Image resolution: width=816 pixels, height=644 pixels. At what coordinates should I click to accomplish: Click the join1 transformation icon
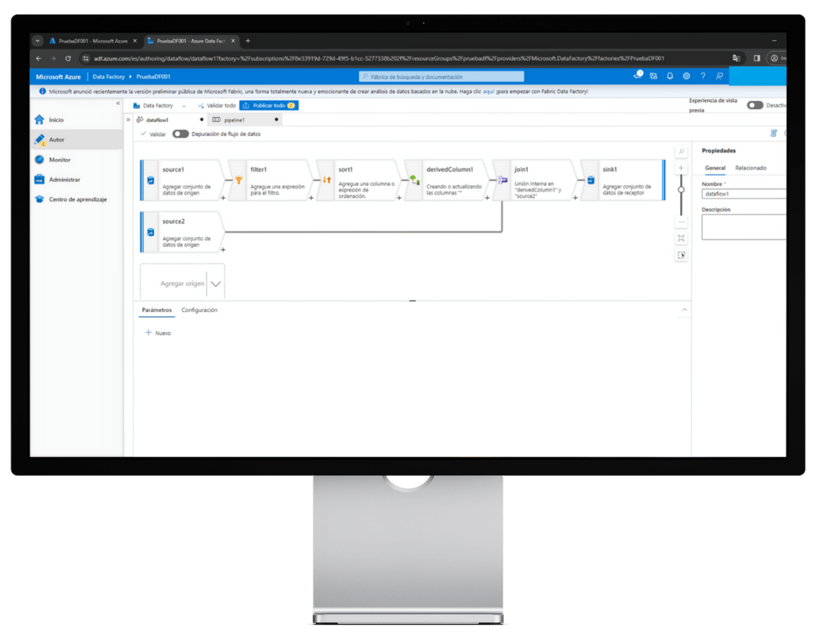coord(502,180)
